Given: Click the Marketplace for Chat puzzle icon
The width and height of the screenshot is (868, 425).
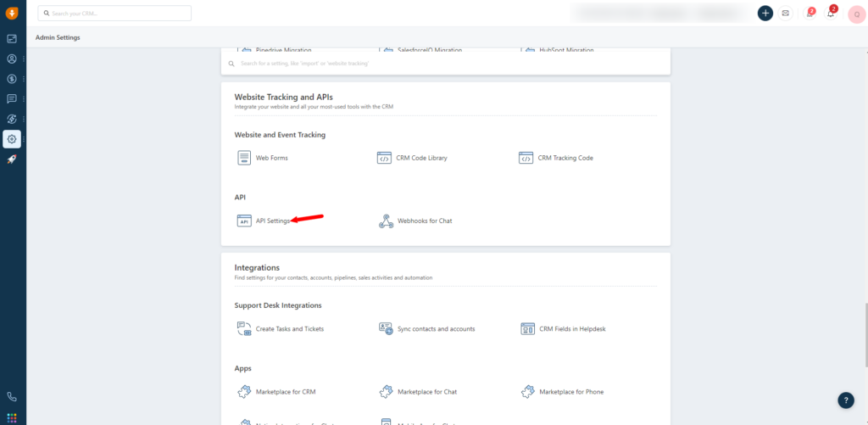Looking at the screenshot, I should (386, 392).
